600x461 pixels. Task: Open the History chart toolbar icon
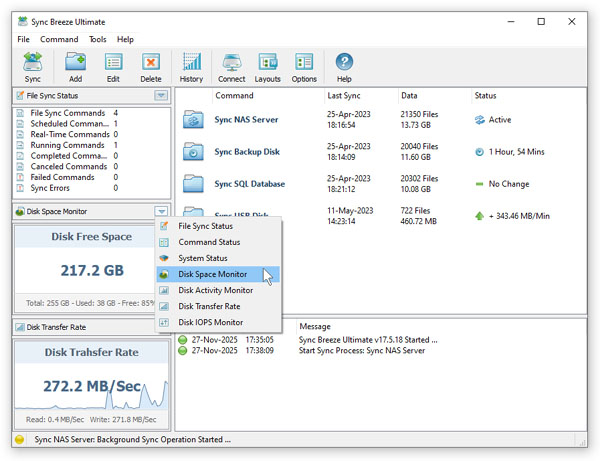point(191,62)
